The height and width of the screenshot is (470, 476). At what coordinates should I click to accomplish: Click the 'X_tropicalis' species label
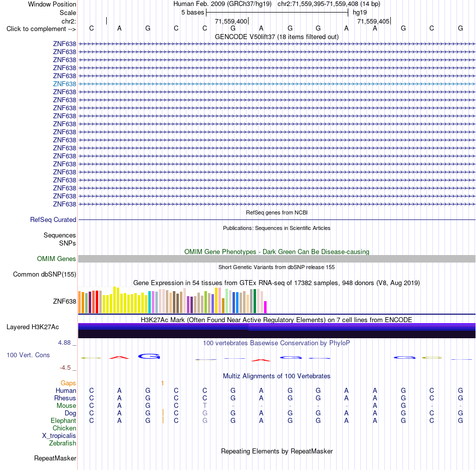point(59,436)
